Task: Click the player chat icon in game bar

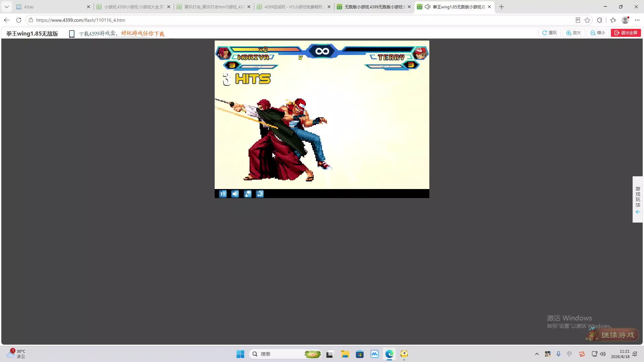Action: tap(248, 194)
